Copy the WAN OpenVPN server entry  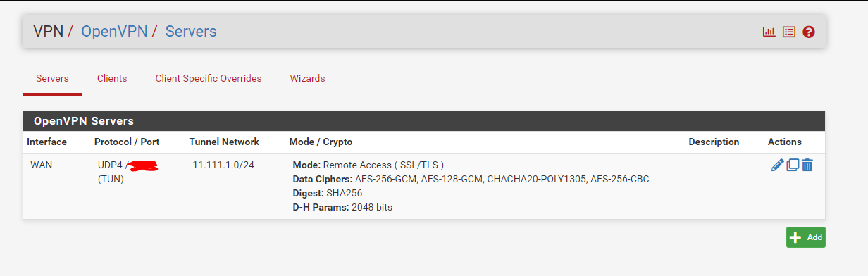(x=793, y=165)
